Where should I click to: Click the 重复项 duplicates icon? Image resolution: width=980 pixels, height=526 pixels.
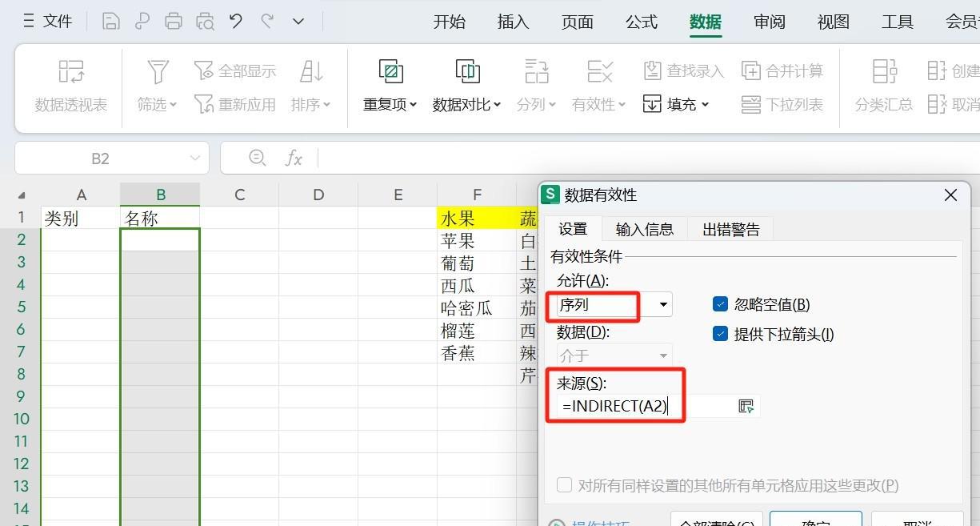tap(390, 71)
